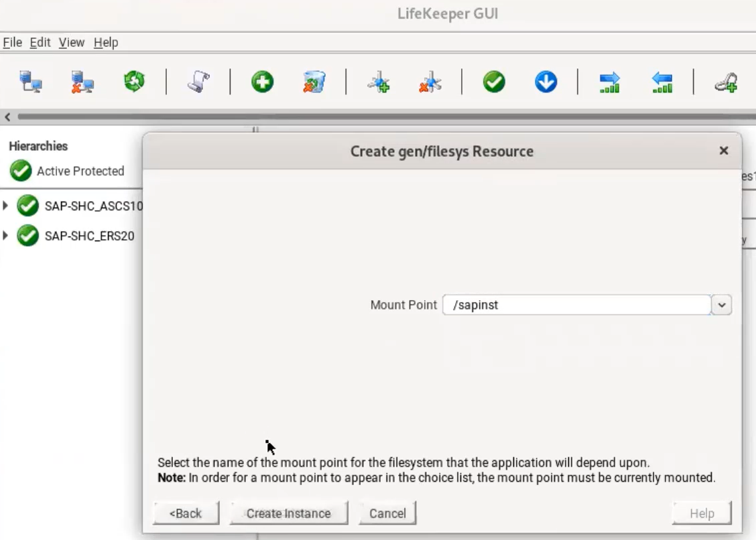Open the Edit menu

pyautogui.click(x=40, y=42)
